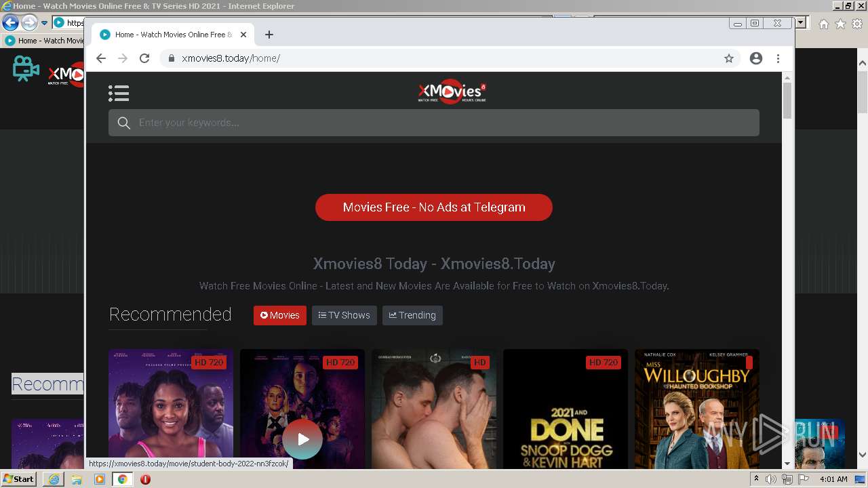
Task: Go back in Chrome
Action: (101, 58)
